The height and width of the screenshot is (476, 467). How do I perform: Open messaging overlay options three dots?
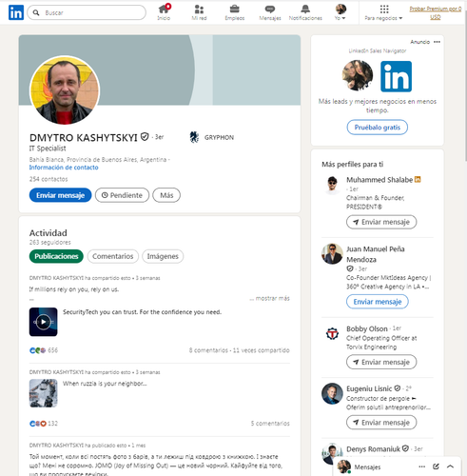421,466
